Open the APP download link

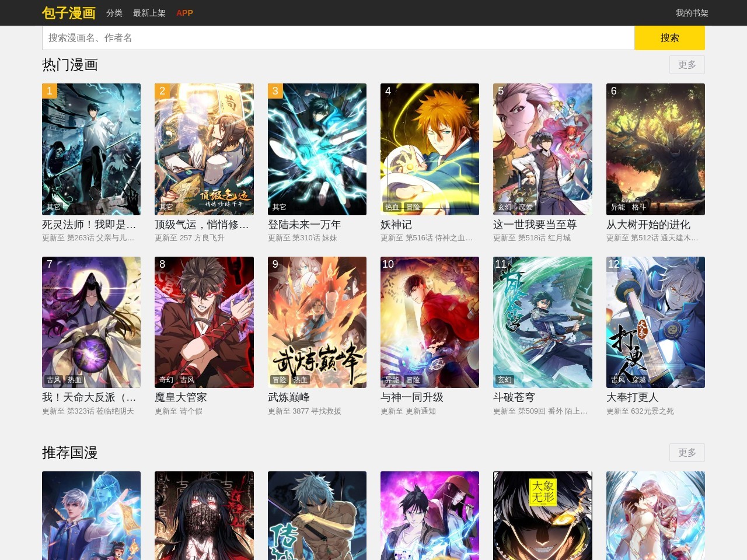tap(184, 13)
